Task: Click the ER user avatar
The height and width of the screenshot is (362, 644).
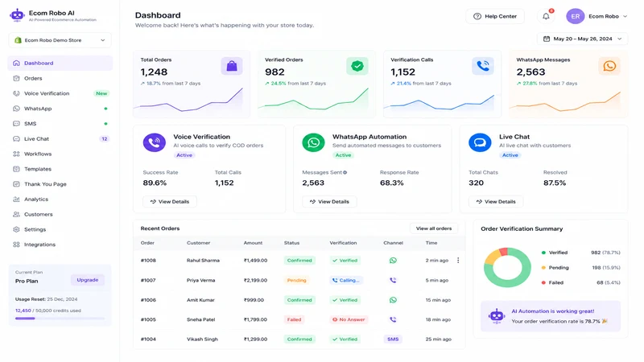Action: [576, 16]
